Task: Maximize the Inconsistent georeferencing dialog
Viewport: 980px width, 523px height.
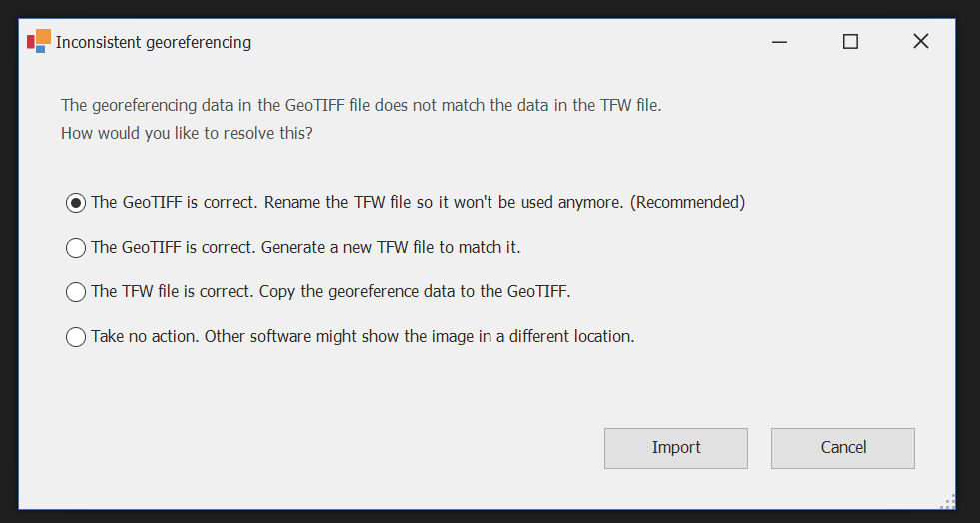Action: coord(850,42)
